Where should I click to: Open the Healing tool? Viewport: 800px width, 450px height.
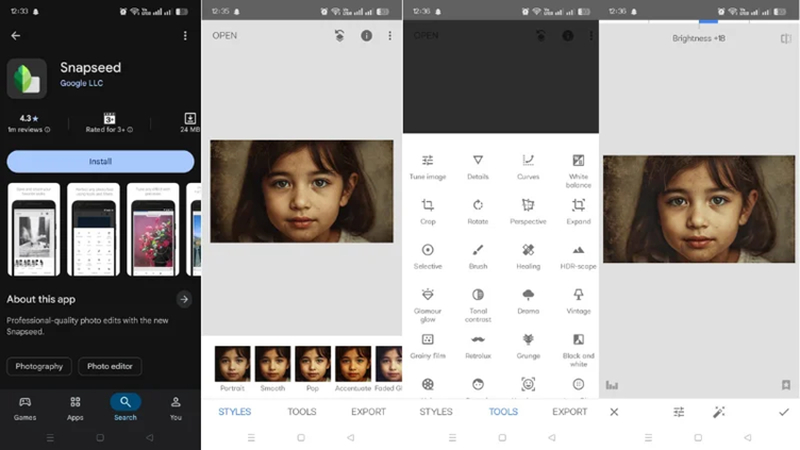click(x=528, y=257)
